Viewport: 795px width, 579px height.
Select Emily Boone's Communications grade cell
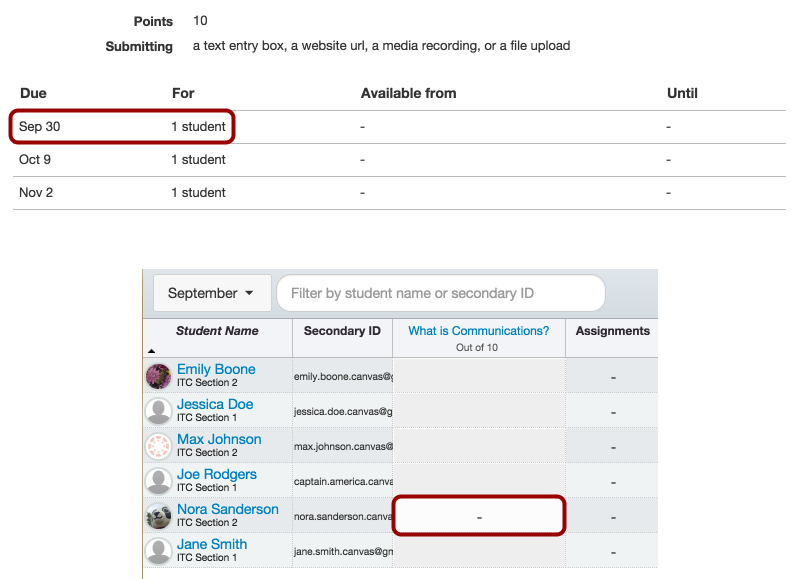[478, 376]
